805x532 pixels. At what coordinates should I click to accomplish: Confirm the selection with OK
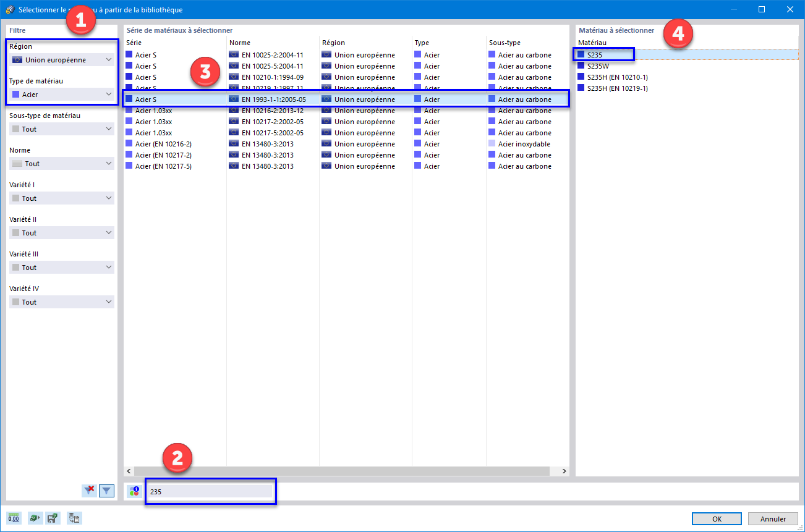click(717, 519)
